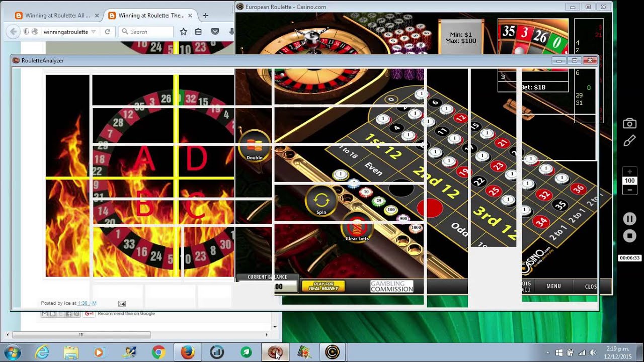The image size is (644, 362).
Task: Click the Spin button on roulette table
Action: coord(321,201)
